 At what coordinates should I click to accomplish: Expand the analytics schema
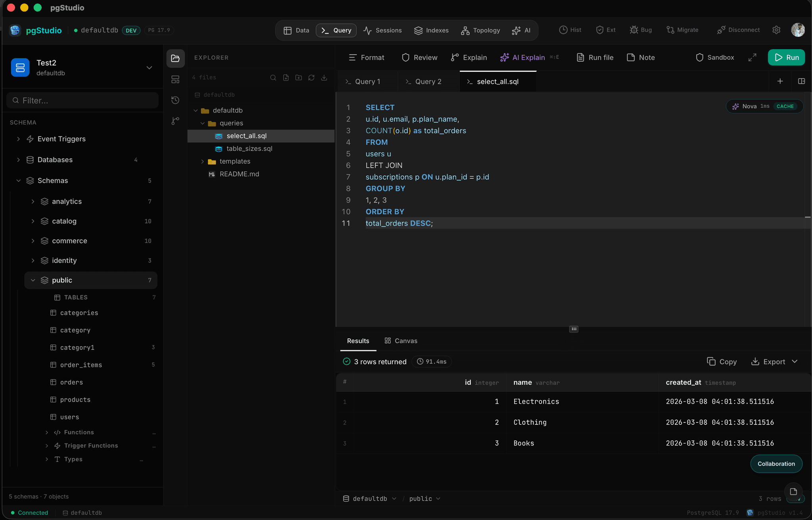coord(33,201)
